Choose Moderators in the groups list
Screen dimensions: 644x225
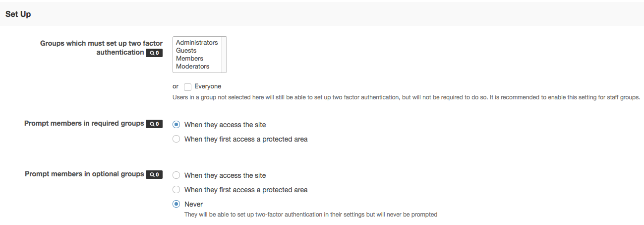point(193,67)
